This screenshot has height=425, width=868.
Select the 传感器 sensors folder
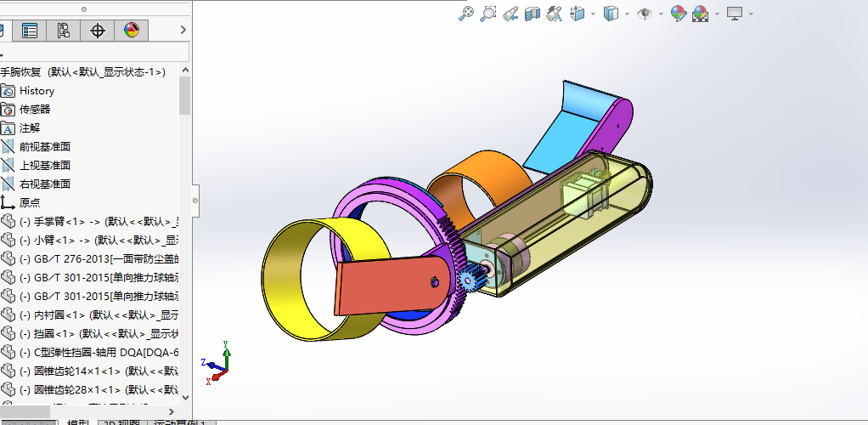(x=35, y=110)
